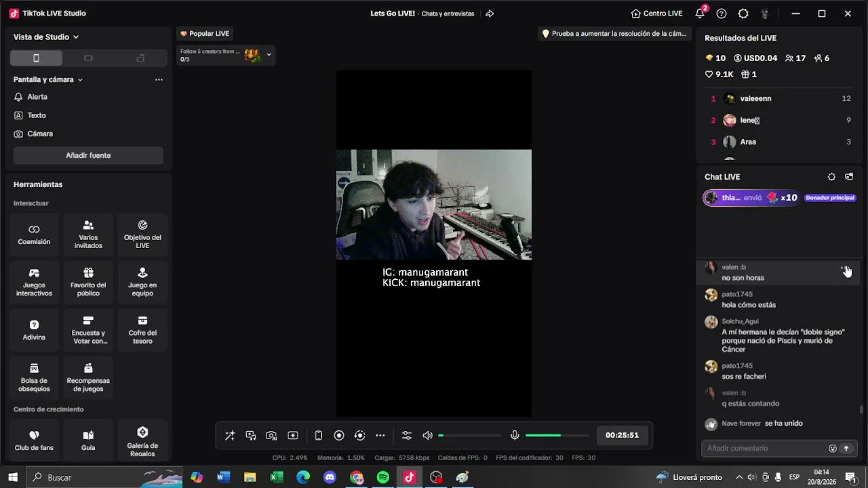Expand the Vista de Studio dropdown

pyautogui.click(x=46, y=37)
